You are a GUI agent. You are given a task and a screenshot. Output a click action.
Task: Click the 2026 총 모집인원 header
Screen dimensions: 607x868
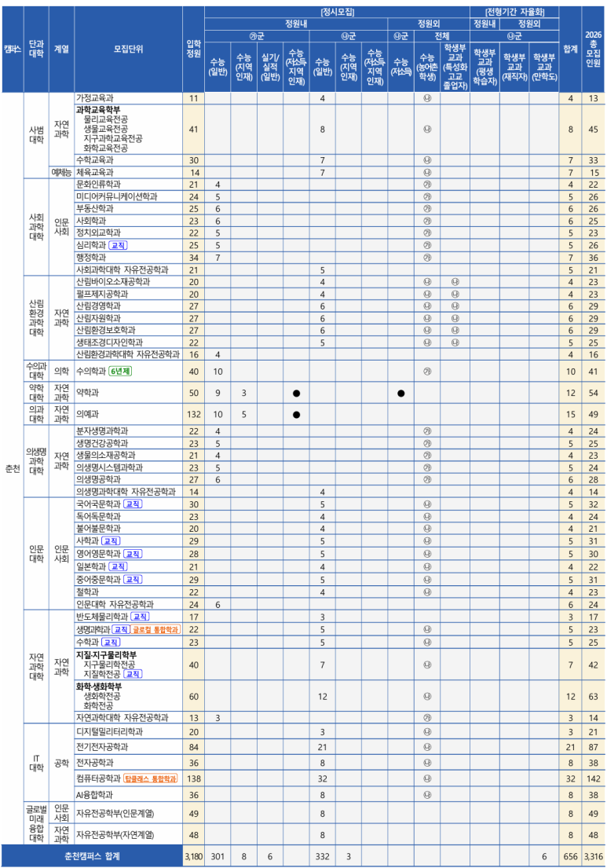(x=593, y=49)
